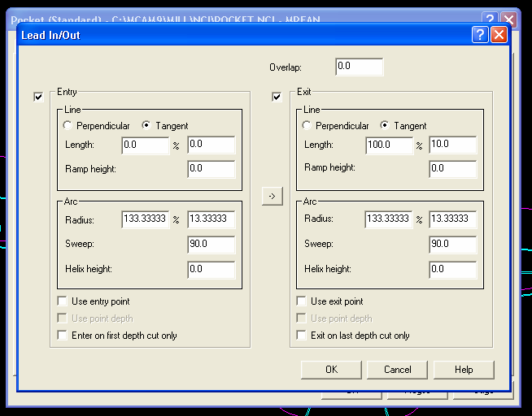Click Entry line Length percent field
The height and width of the screenshot is (416, 532).
point(146,145)
